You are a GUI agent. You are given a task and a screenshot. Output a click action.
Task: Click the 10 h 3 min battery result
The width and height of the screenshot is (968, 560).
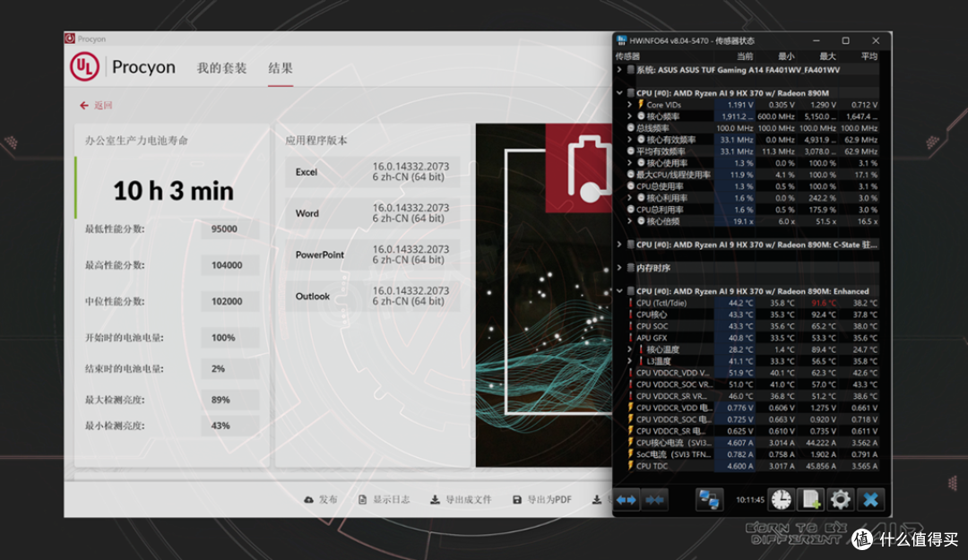174,191
